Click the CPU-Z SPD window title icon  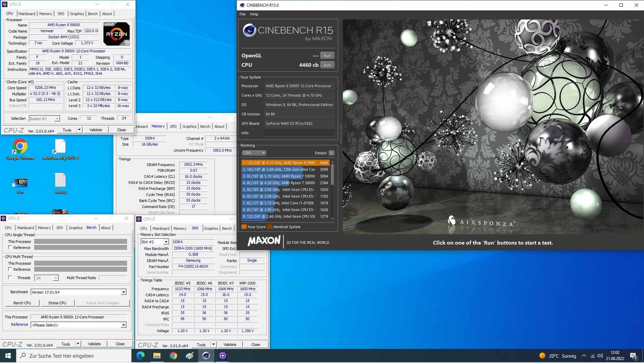click(139, 219)
